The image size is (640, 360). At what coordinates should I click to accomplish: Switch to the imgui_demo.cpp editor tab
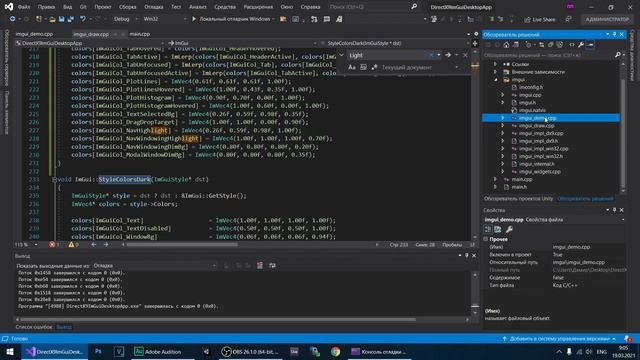pyautogui.click(x=34, y=34)
